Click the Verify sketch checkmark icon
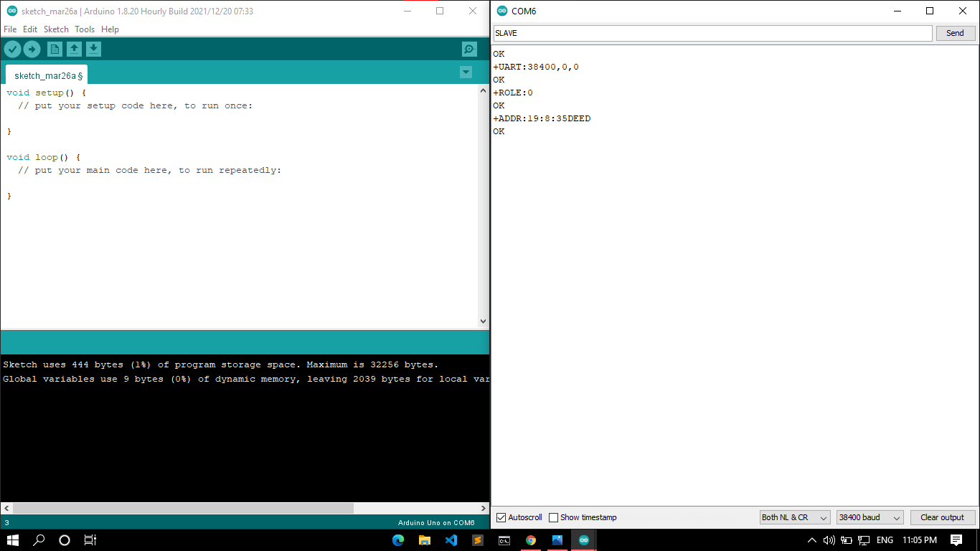Screen dimensions: 980x551 (13, 49)
